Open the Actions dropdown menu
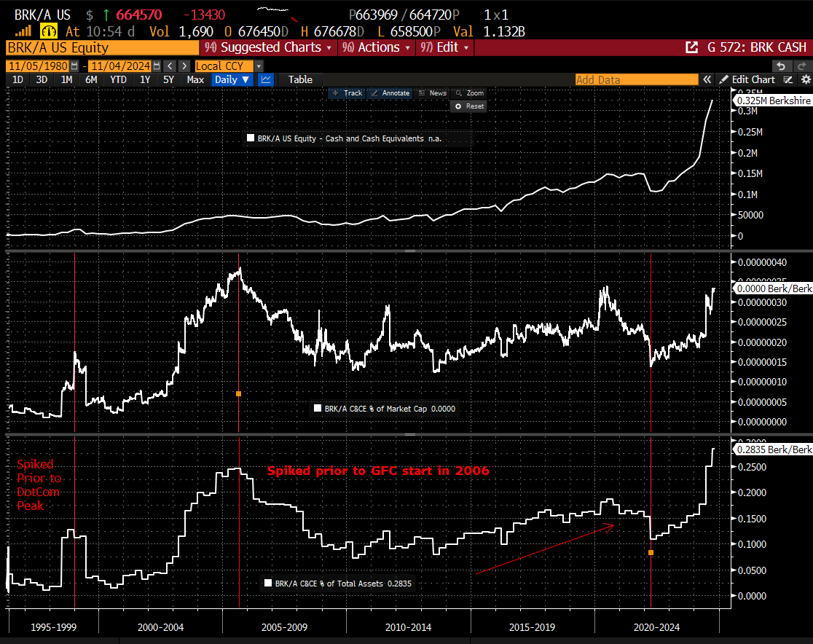Viewport: 813px width, 644px height. [x=376, y=47]
